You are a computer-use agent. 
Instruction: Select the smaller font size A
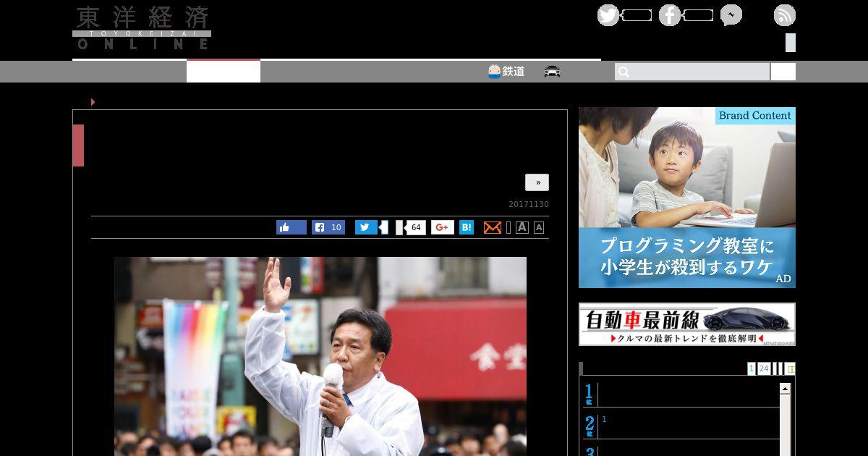(539, 228)
